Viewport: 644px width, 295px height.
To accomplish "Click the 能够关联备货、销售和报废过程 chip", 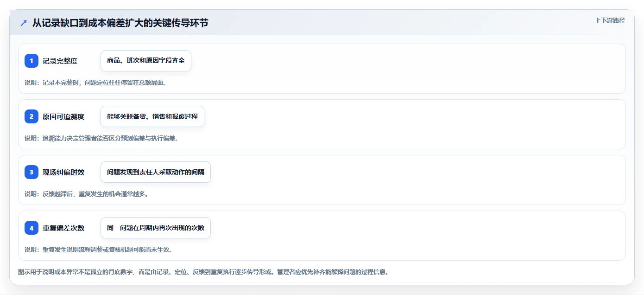I will click(x=152, y=116).
